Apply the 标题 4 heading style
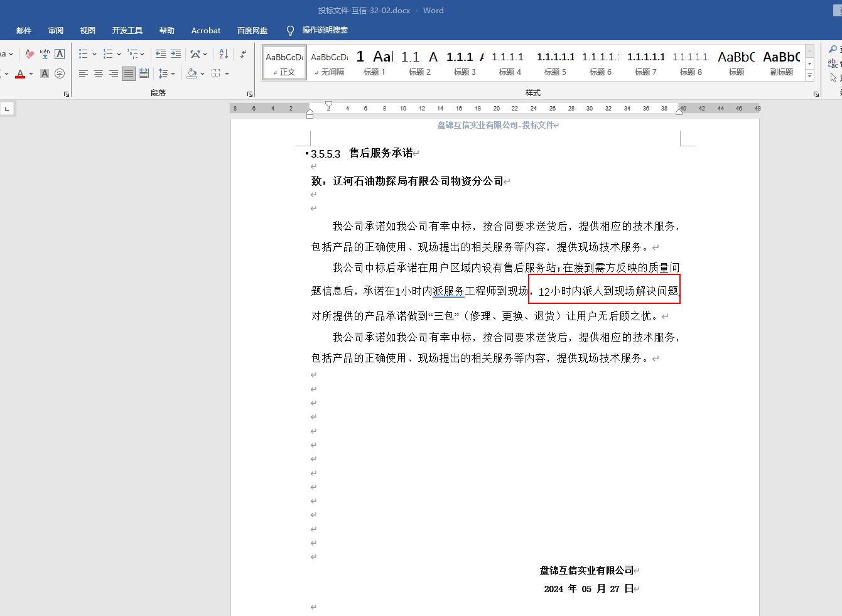 [x=510, y=63]
